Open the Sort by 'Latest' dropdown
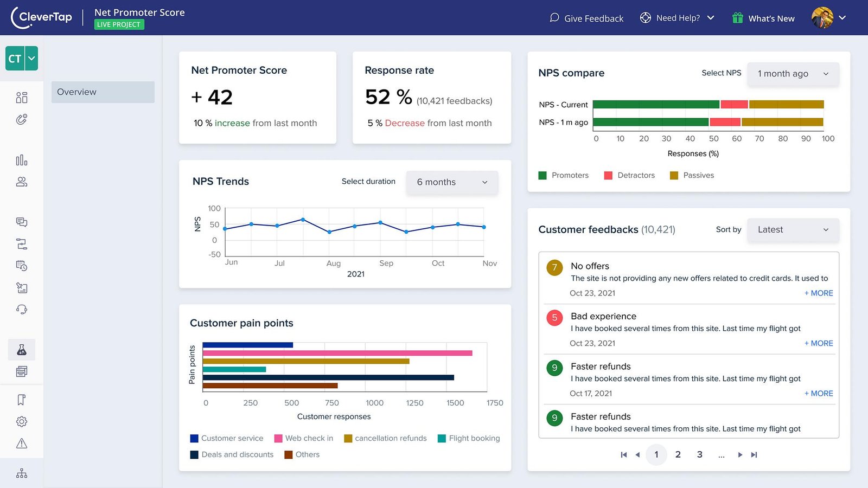The width and height of the screenshot is (868, 488). (793, 230)
